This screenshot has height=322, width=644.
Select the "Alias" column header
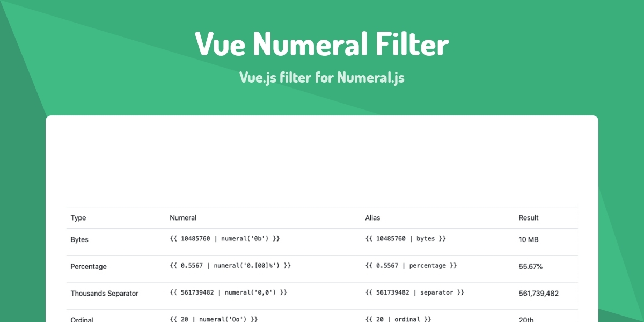(372, 218)
